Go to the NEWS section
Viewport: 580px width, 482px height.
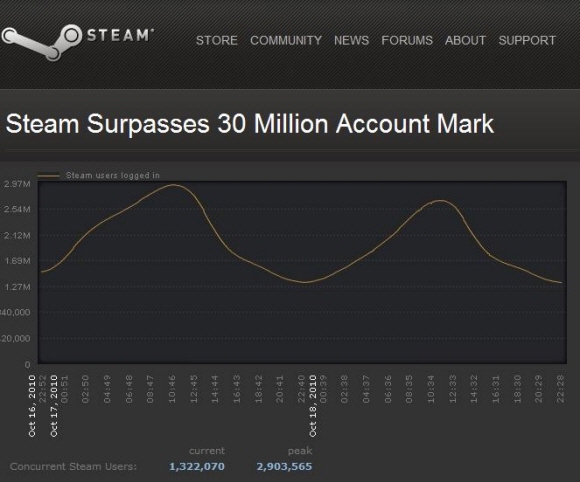coord(351,40)
